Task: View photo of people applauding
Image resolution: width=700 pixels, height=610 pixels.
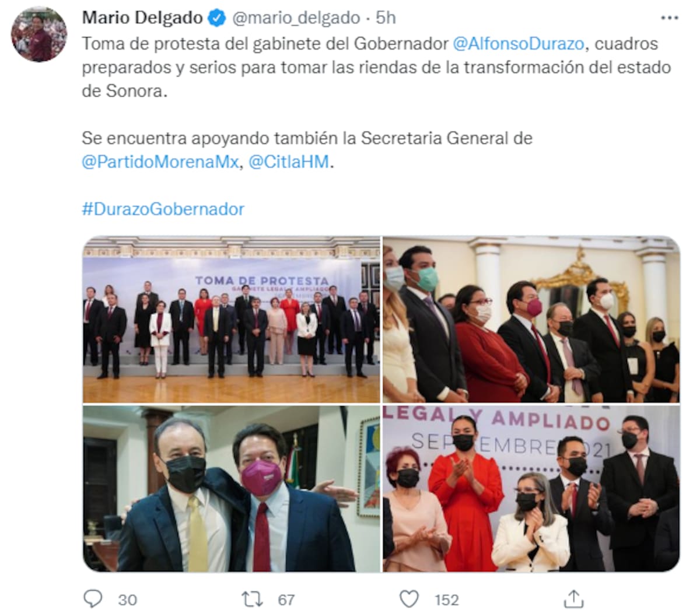Action: pyautogui.click(x=531, y=489)
